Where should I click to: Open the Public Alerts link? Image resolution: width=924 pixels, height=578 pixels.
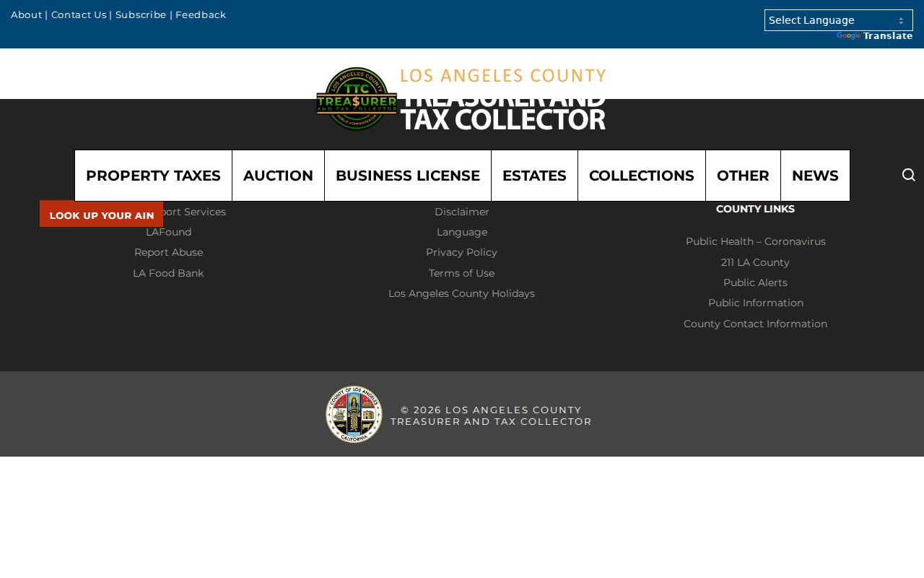[x=756, y=282]
